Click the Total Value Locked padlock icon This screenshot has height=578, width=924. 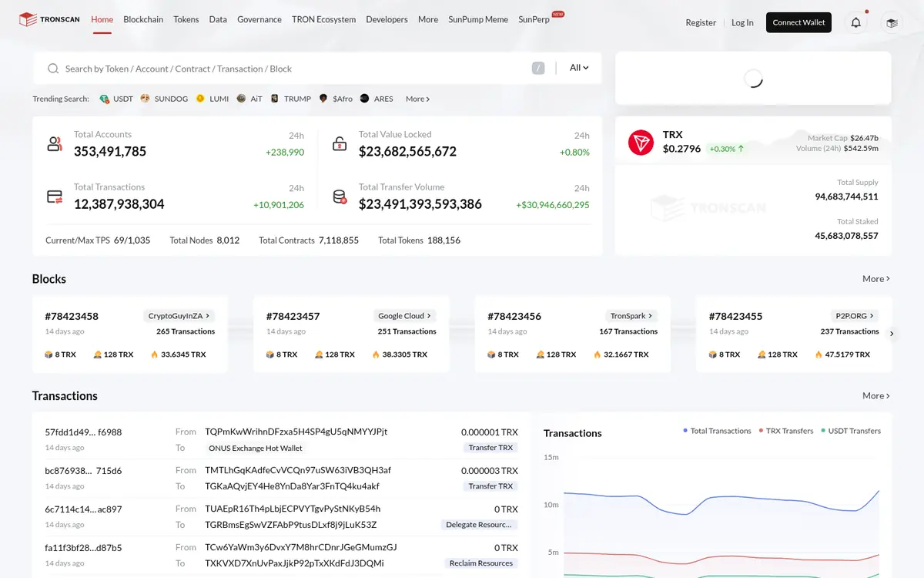click(x=340, y=144)
